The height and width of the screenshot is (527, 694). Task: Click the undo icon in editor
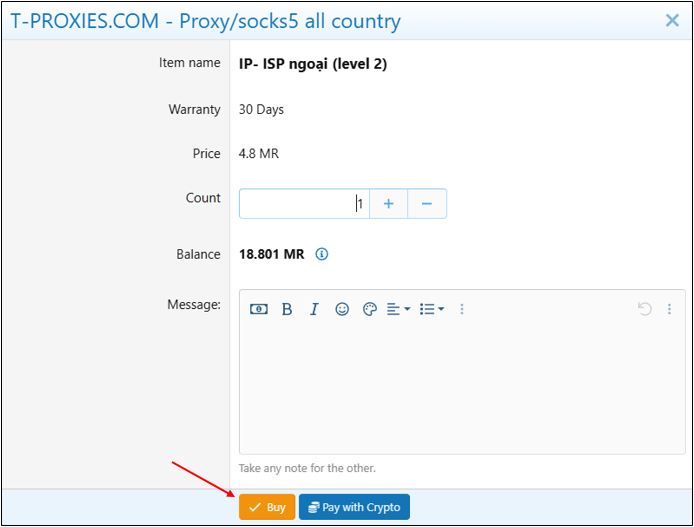pos(645,309)
